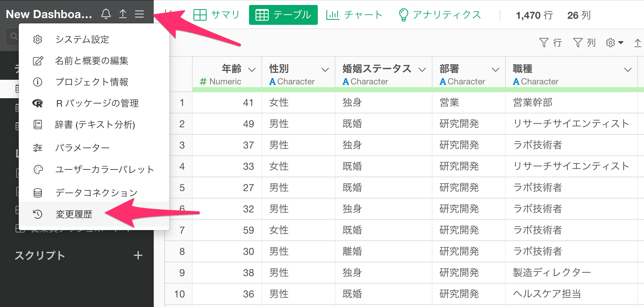The height and width of the screenshot is (307, 644).
Task: Click the row filter funnel icon
Action: [x=544, y=43]
